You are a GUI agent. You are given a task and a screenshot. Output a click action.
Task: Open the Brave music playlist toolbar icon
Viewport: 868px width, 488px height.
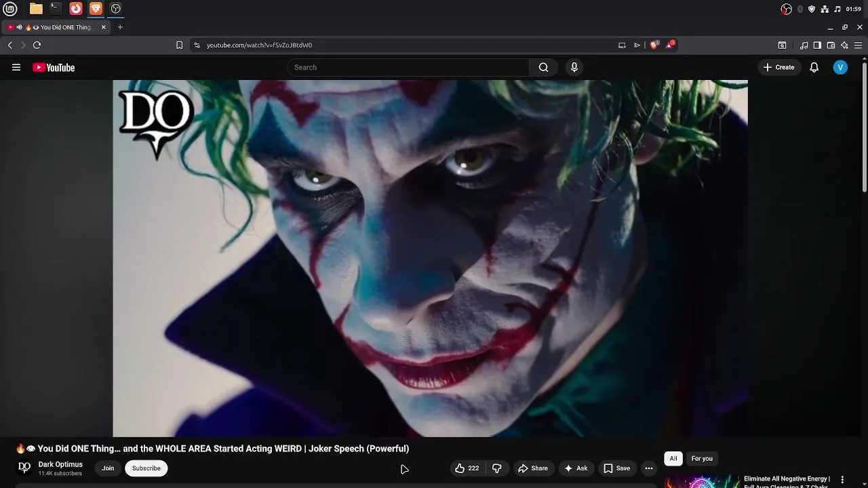[x=804, y=45]
